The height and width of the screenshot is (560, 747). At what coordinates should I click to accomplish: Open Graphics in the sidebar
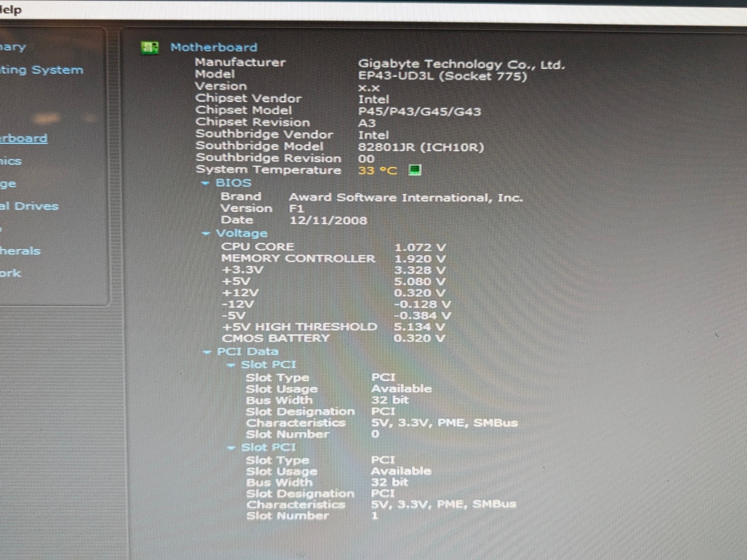click(x=11, y=161)
